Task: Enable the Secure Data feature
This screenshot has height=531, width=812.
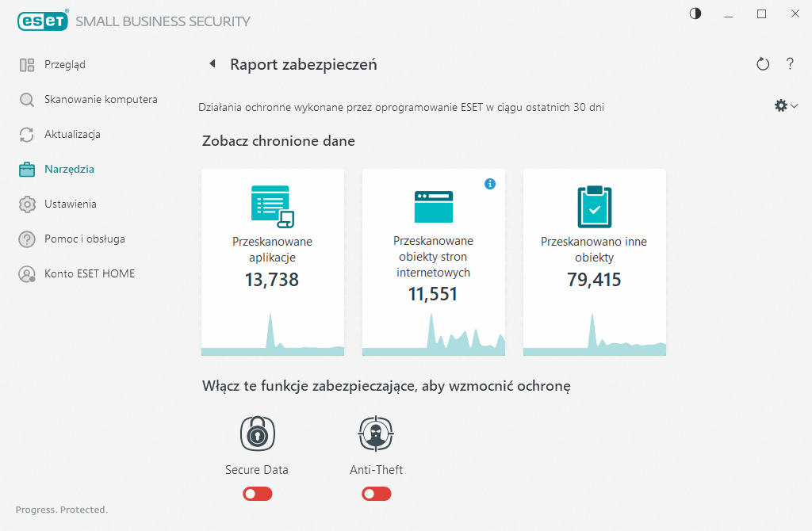Action: tap(257, 494)
